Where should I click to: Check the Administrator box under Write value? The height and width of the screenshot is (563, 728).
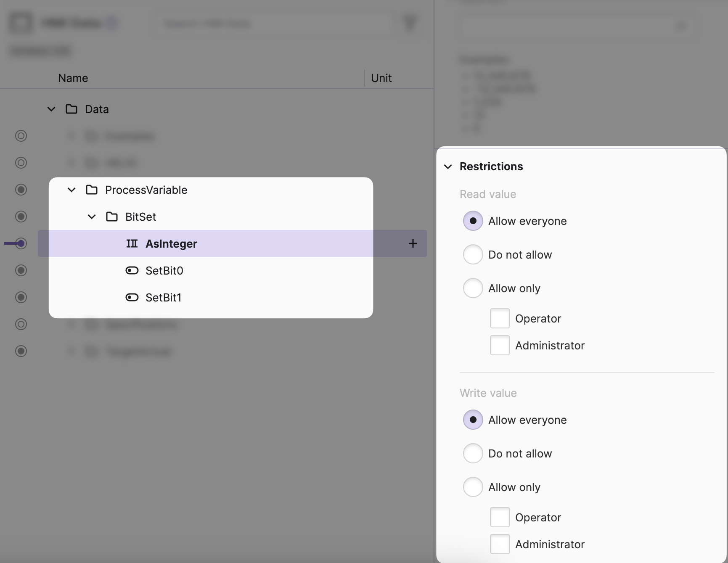pyautogui.click(x=500, y=544)
